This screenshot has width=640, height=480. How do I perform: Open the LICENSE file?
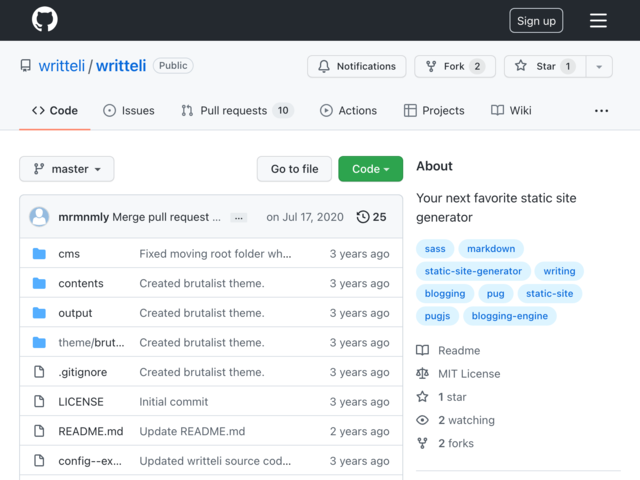81,402
